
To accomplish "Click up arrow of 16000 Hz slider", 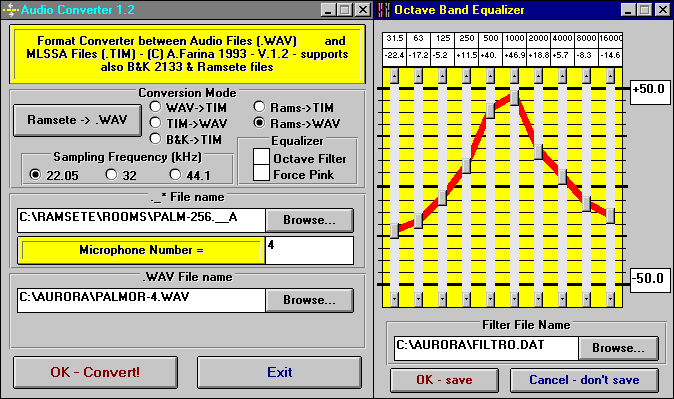I will click(610, 77).
